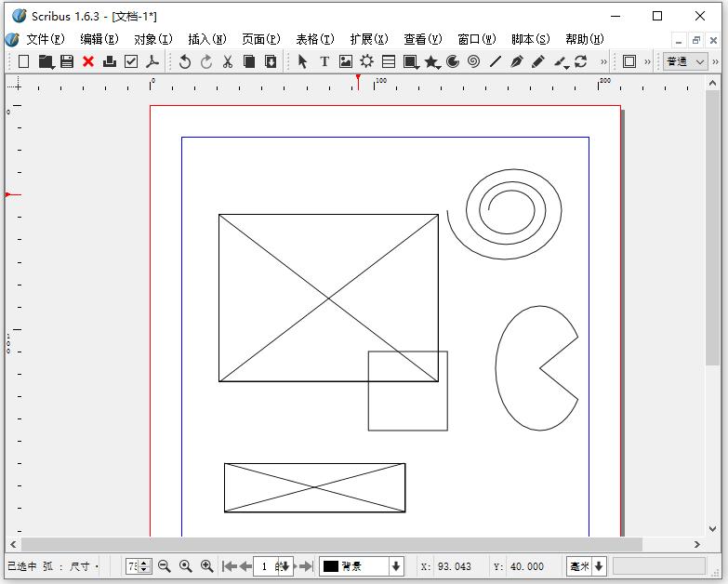
Task: Open the 扩展(X) menu
Action: click(368, 39)
